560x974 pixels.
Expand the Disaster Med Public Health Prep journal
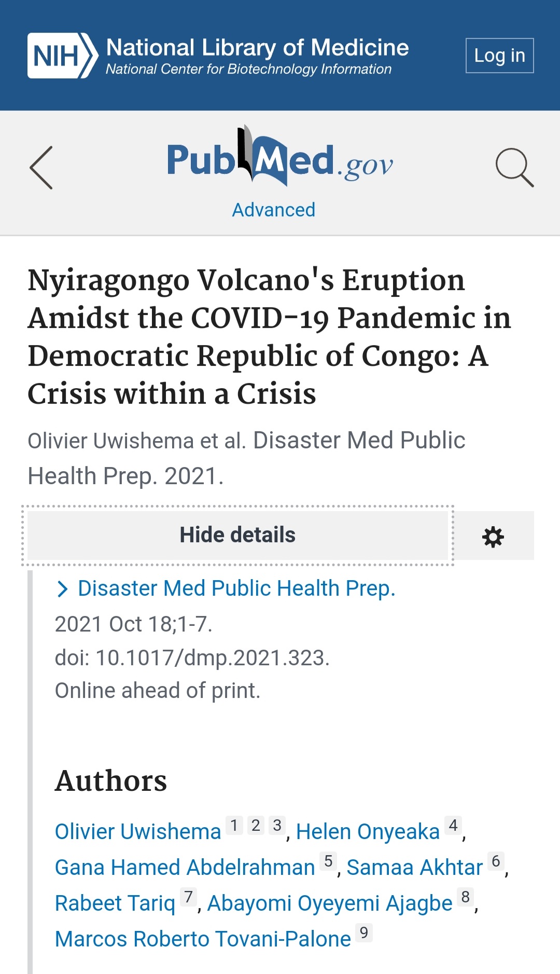(x=236, y=588)
